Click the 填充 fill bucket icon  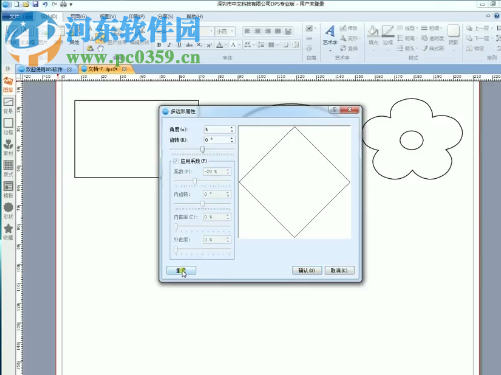pyautogui.click(x=373, y=32)
